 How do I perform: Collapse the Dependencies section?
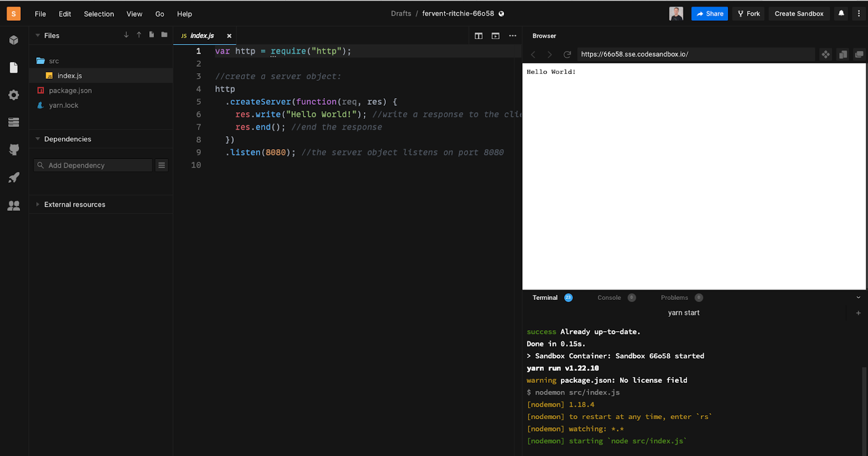point(38,139)
